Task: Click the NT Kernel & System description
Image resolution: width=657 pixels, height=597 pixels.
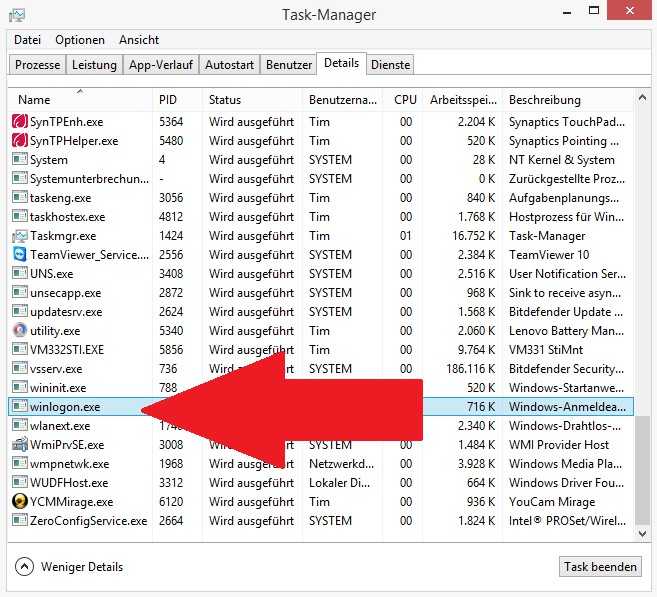Action: coord(561,160)
